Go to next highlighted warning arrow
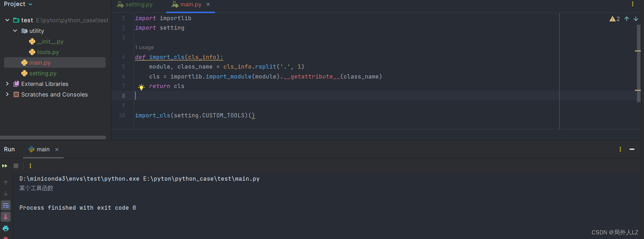Screen dimensions: 644x239 (636, 19)
